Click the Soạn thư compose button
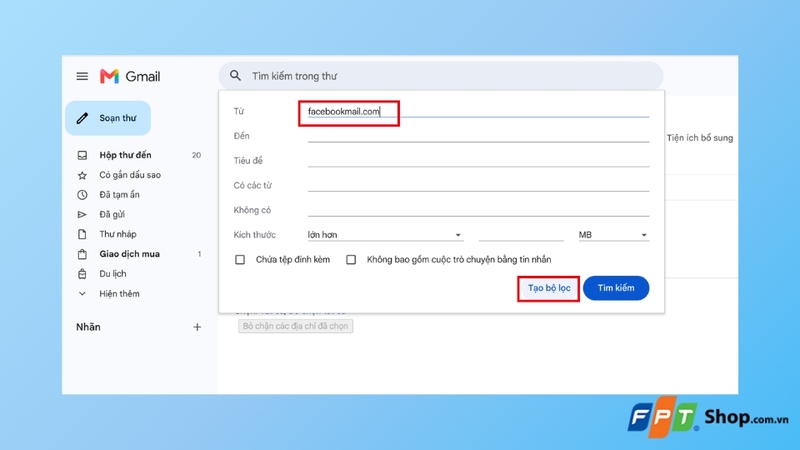 pyautogui.click(x=108, y=118)
